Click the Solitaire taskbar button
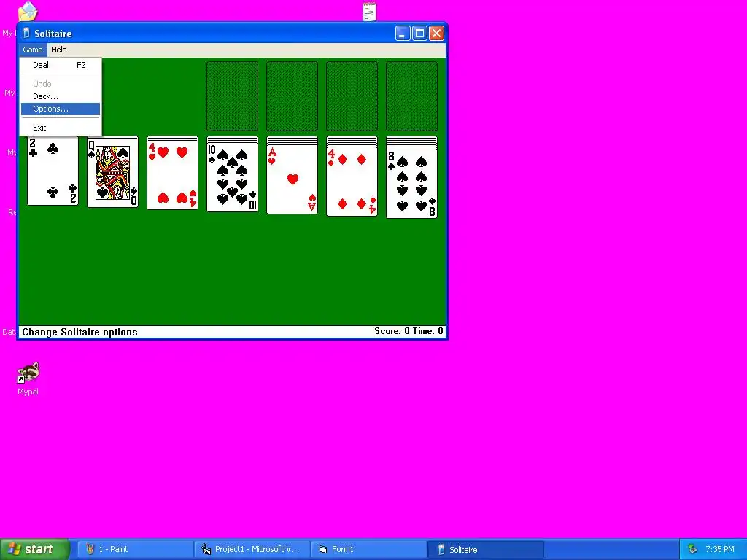The height and width of the screenshot is (560, 747). tap(485, 550)
